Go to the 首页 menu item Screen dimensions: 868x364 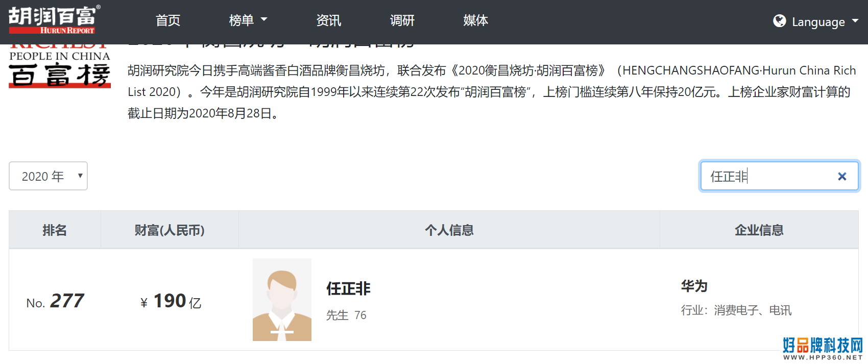[x=168, y=20]
